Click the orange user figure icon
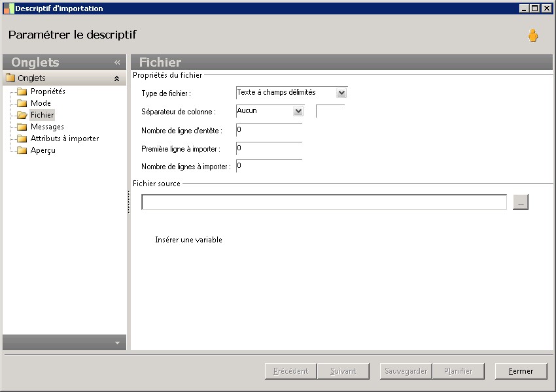 [532, 35]
